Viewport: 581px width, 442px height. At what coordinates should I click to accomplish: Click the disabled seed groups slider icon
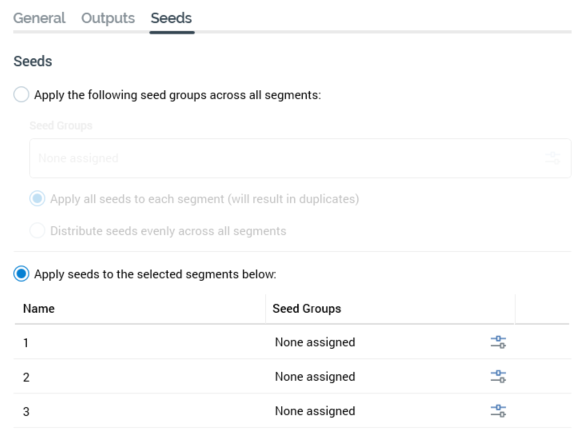pyautogui.click(x=552, y=158)
